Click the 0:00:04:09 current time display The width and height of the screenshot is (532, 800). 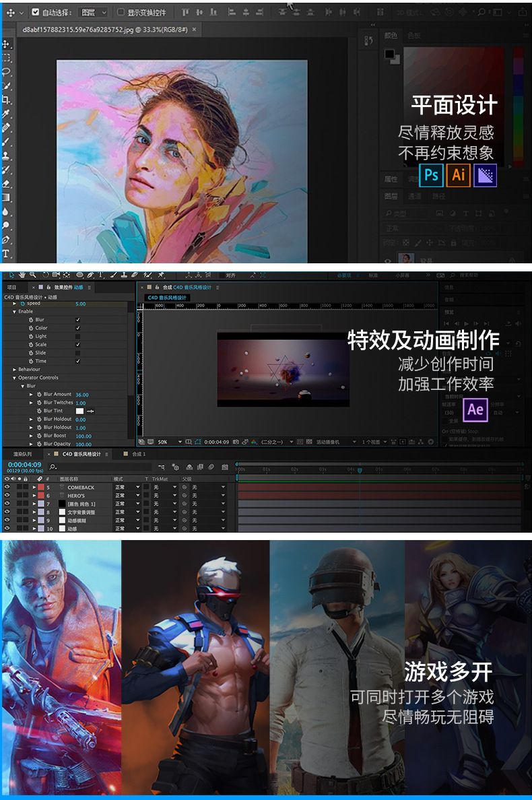point(25,464)
